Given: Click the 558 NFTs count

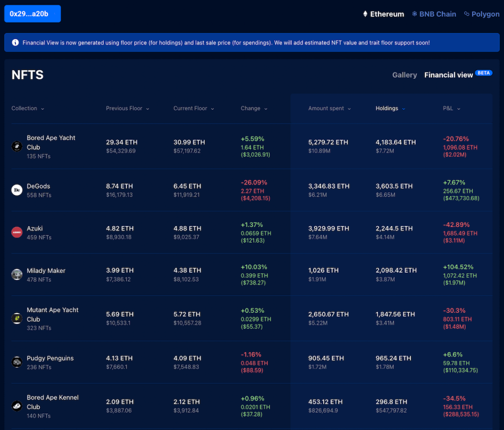Looking at the screenshot, I should 39,195.
